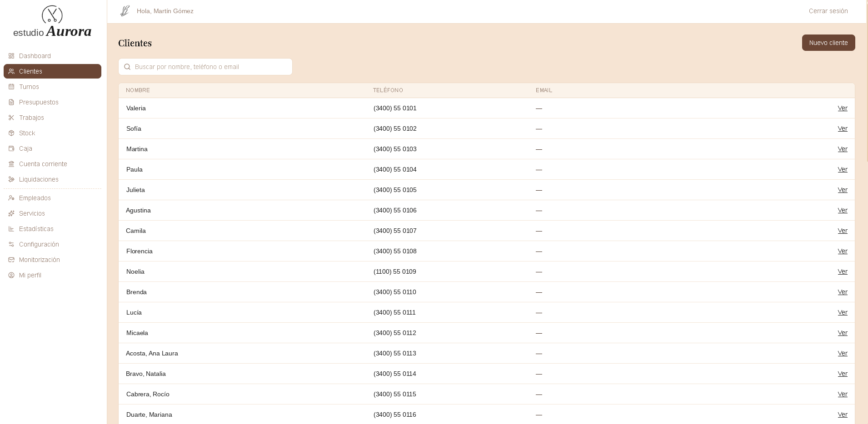Select the Florencia client name
The height and width of the screenshot is (424, 868).
tap(140, 251)
